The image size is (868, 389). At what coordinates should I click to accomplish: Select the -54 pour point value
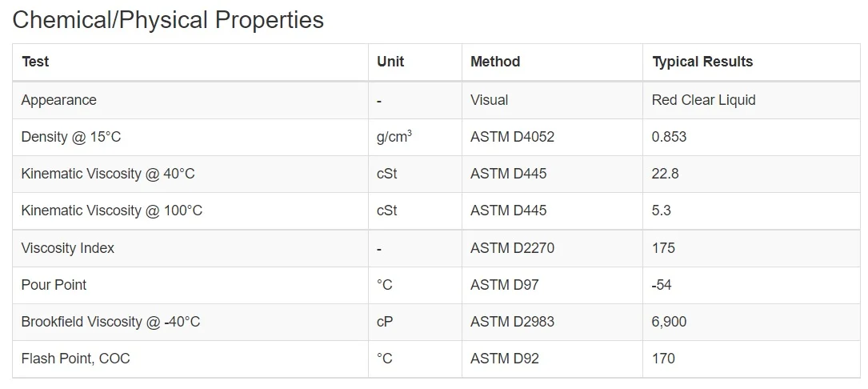click(662, 285)
